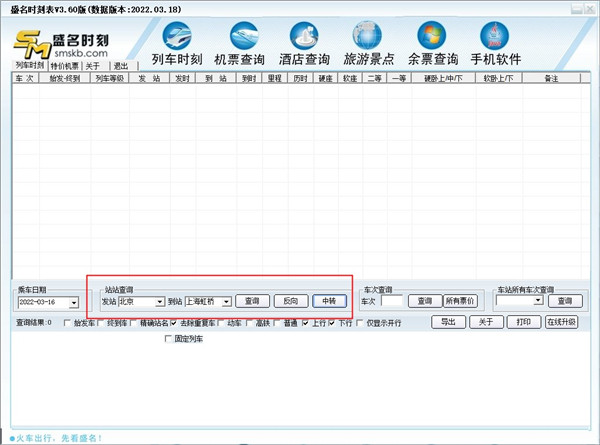
Task: Click the 所有票价 all fares button
Action: point(460,301)
